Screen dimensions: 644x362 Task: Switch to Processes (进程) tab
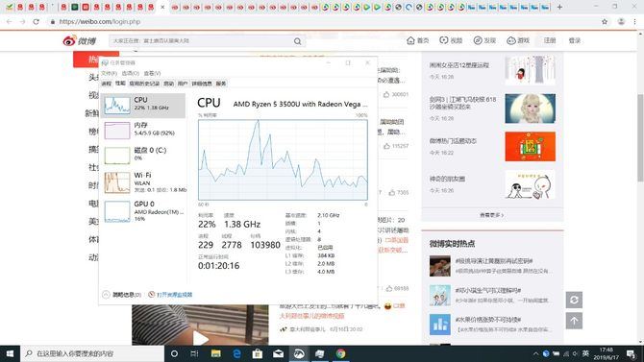[107, 84]
